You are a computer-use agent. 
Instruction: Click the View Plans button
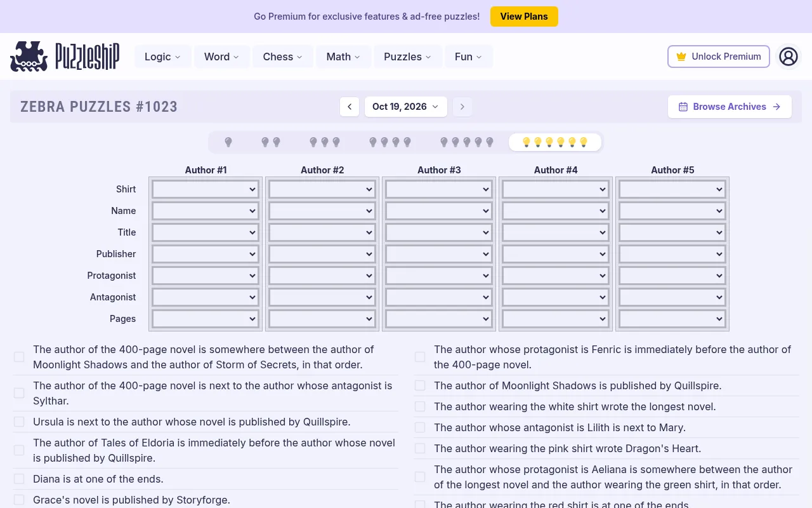[x=524, y=17]
